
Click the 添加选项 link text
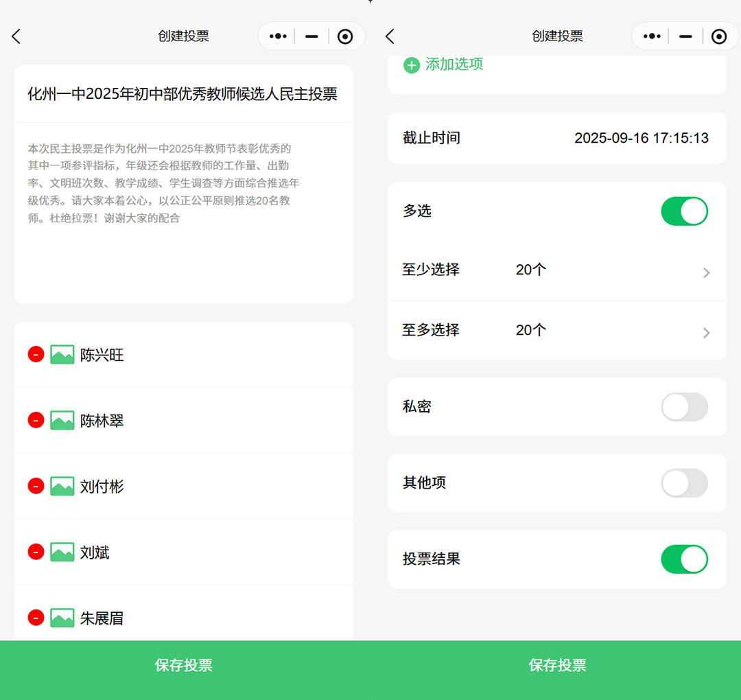[x=454, y=65]
